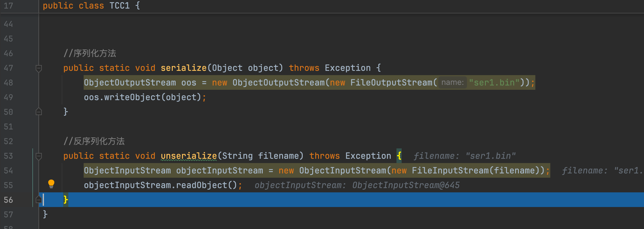Collapse the unserialize method using its fold marker
The height and width of the screenshot is (229, 644).
point(39,156)
